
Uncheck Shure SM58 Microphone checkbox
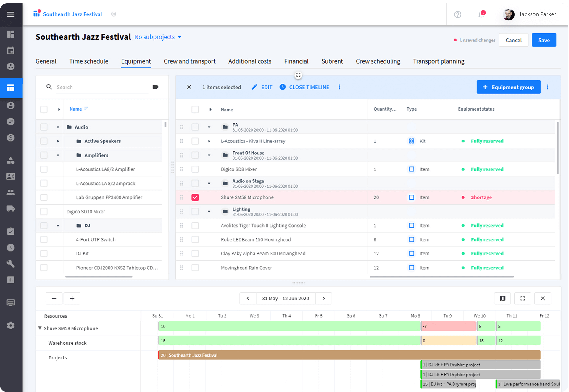(x=195, y=197)
